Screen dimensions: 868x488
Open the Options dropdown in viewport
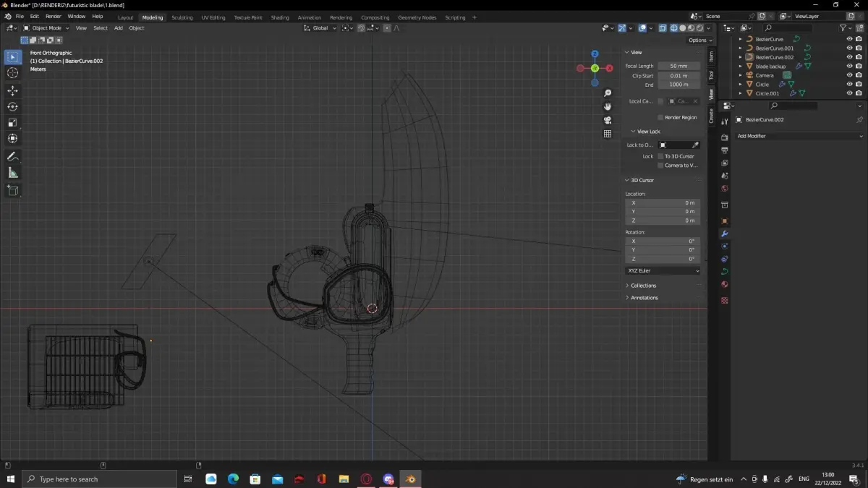(700, 40)
